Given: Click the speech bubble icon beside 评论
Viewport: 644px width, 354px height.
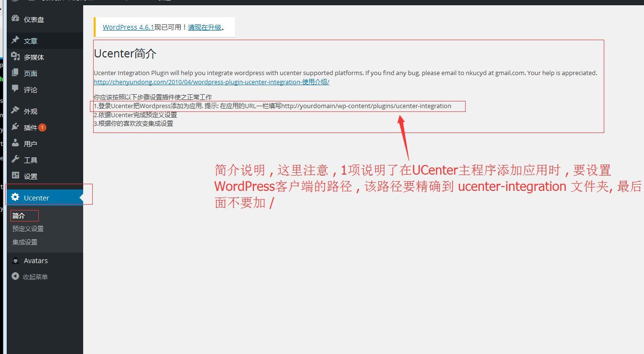Looking at the screenshot, I should click(15, 89).
